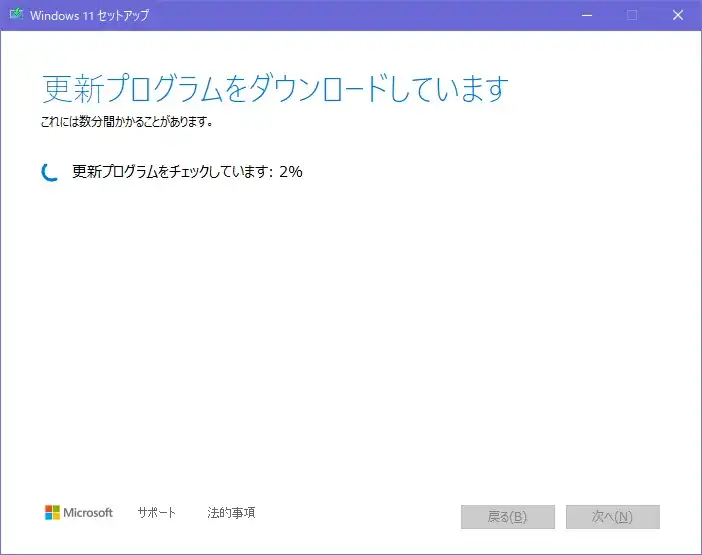Click the blue square of the Microsoft logo
This screenshot has width=702, height=555.
tap(49, 517)
